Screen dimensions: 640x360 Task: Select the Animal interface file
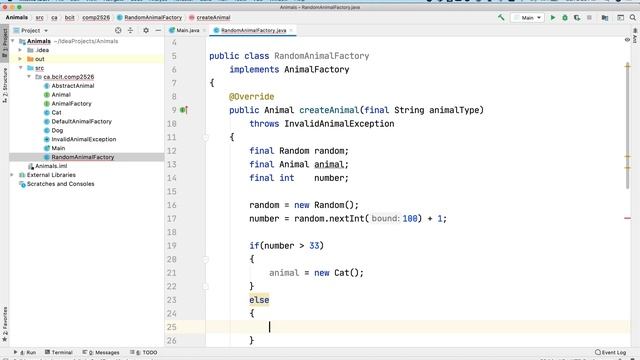[57, 95]
